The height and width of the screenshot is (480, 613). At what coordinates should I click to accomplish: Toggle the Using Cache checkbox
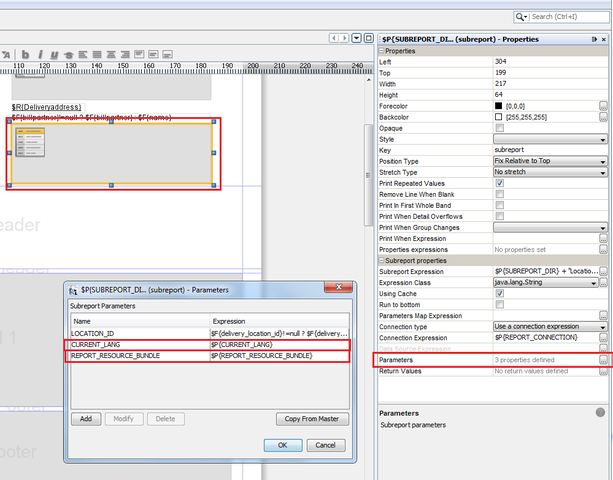(x=499, y=293)
